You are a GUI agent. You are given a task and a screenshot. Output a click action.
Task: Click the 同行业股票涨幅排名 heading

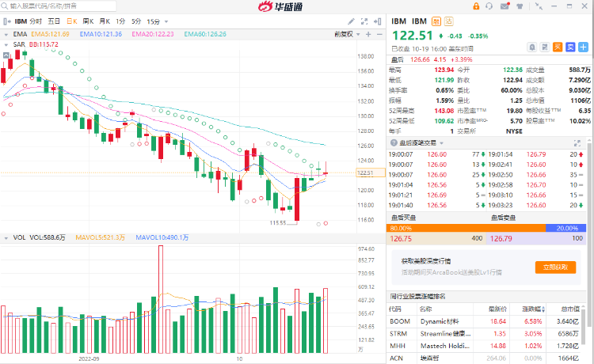pyautogui.click(x=417, y=296)
